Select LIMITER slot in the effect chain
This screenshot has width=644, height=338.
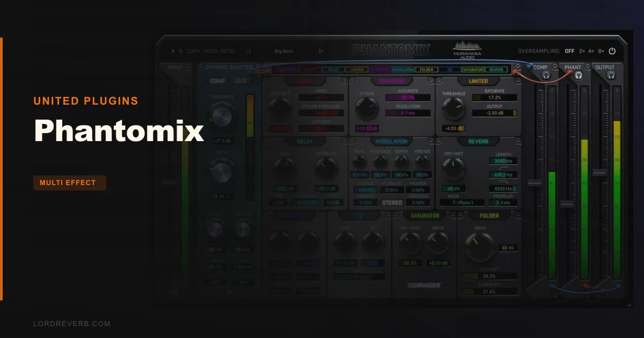(356, 70)
